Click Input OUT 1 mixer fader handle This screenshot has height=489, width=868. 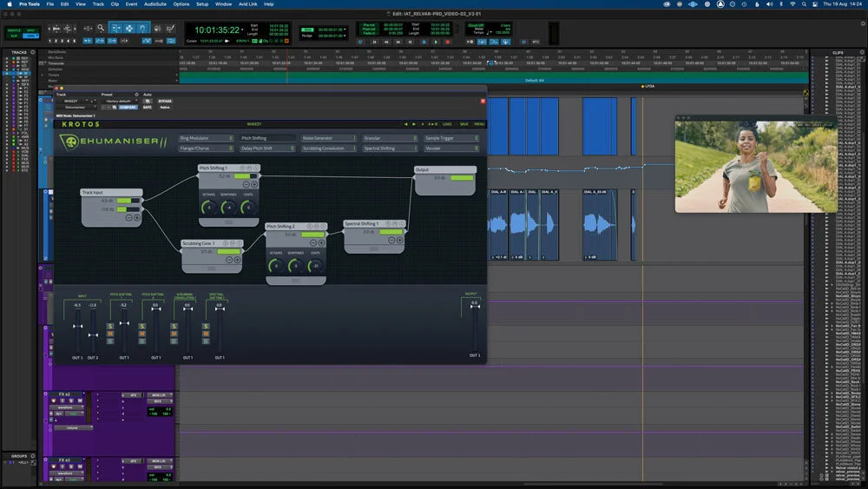[x=77, y=327]
